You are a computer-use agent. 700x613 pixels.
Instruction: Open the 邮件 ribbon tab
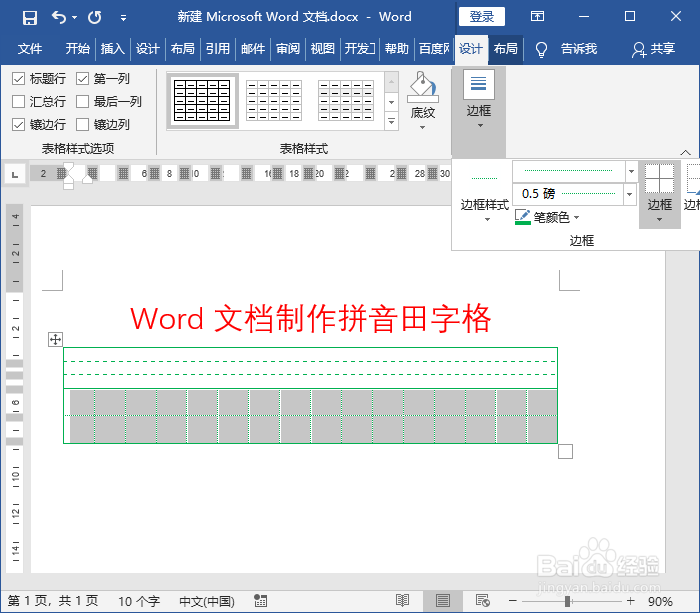click(x=253, y=48)
